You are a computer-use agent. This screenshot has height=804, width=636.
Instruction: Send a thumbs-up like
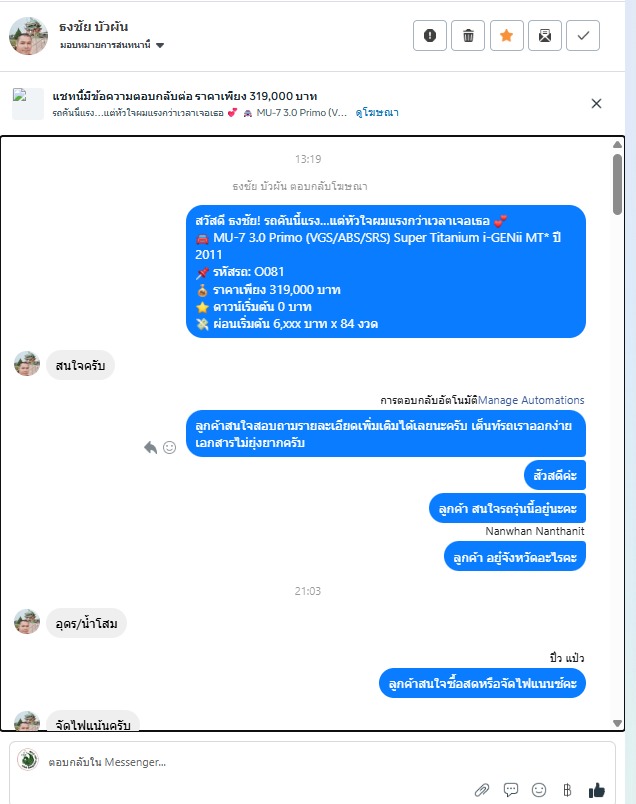point(597,790)
